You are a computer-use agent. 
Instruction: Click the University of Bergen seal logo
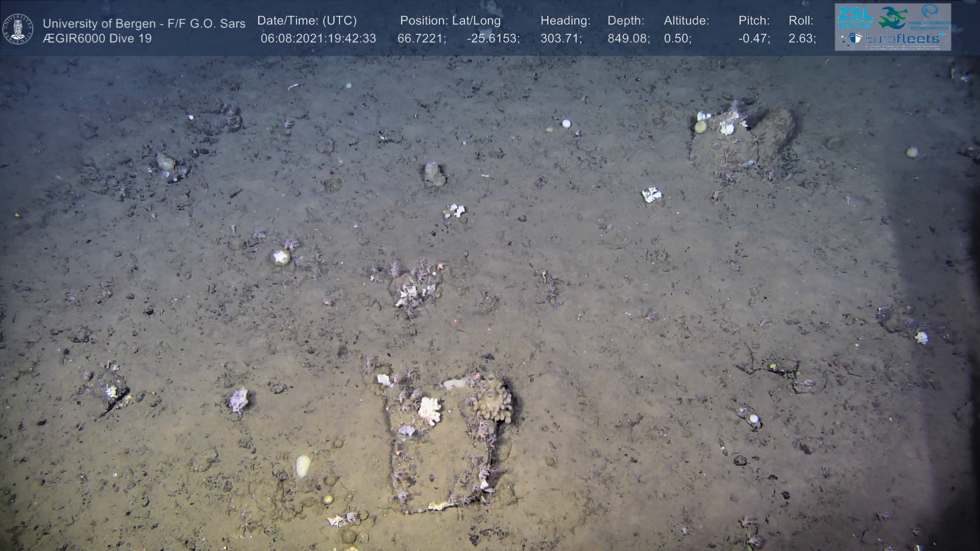(x=18, y=29)
